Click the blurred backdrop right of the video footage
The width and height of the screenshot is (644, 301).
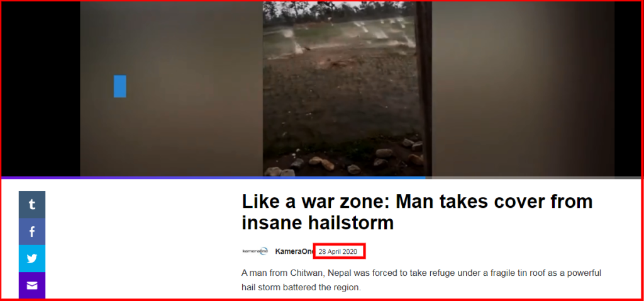click(x=523, y=89)
